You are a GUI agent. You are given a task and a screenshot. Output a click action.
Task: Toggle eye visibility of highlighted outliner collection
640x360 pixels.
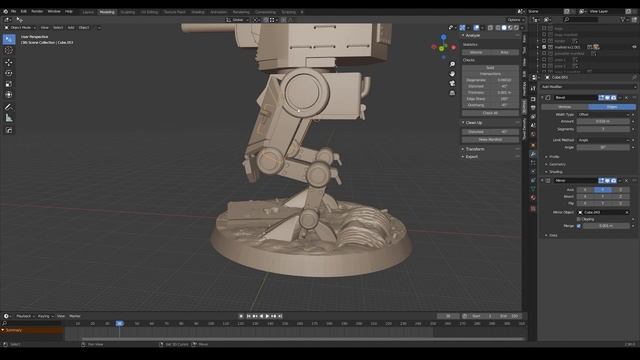(x=634, y=47)
